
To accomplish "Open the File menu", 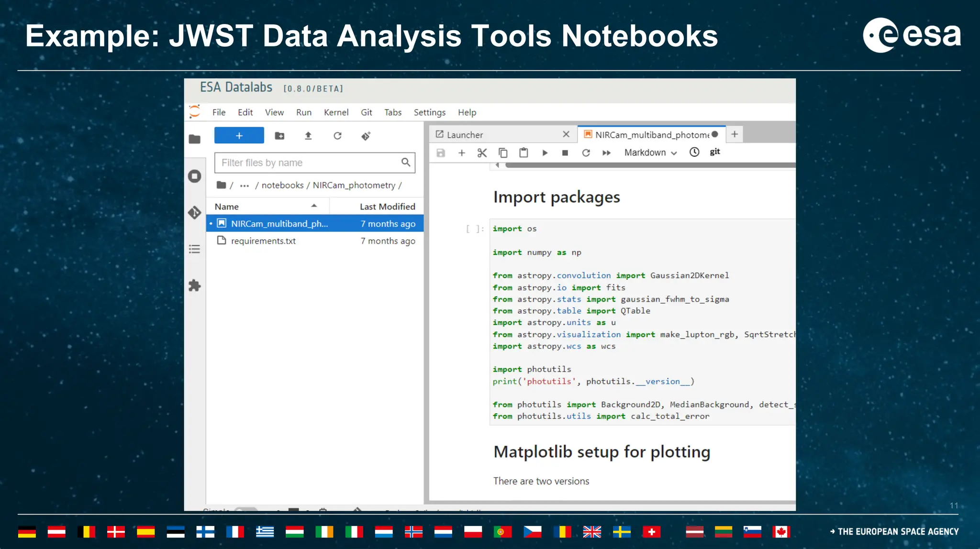I will (x=219, y=112).
